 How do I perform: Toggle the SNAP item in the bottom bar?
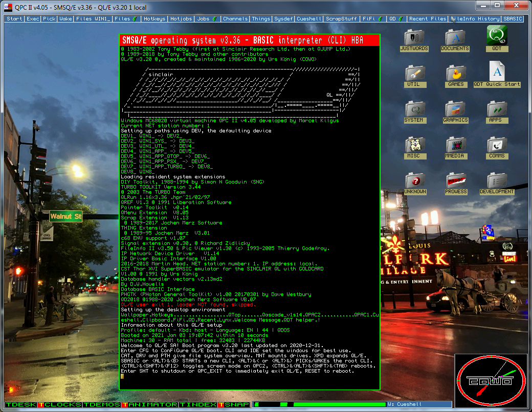point(234,404)
